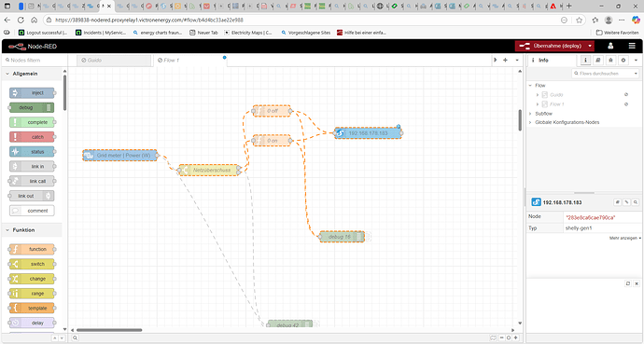The height and width of the screenshot is (344, 644).
Task: Open the flow tab list dropdown
Action: point(517,61)
